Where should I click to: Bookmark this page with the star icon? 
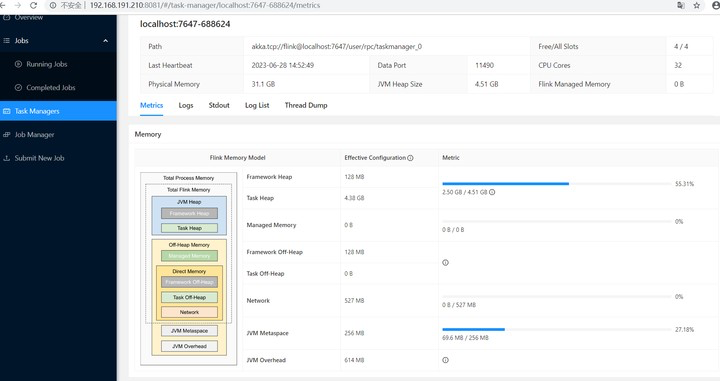coord(697,6)
